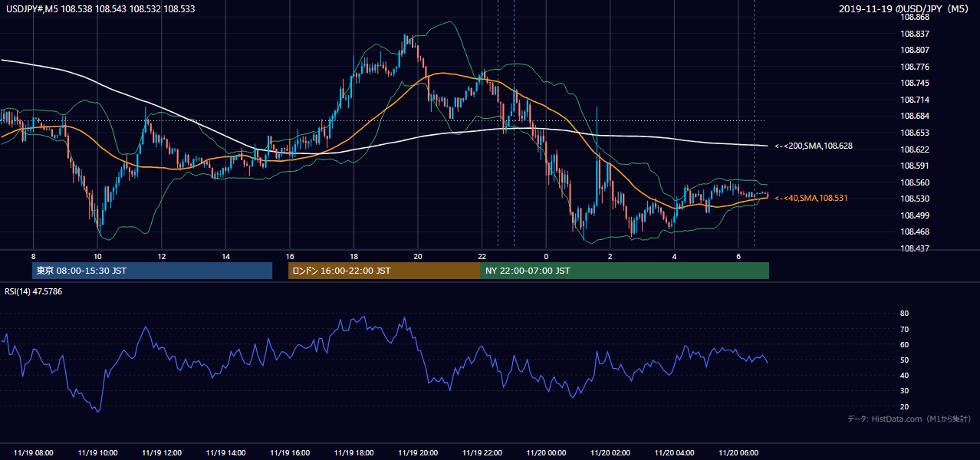
Task: Click hour label 12 under the price chart
Action: [162, 255]
